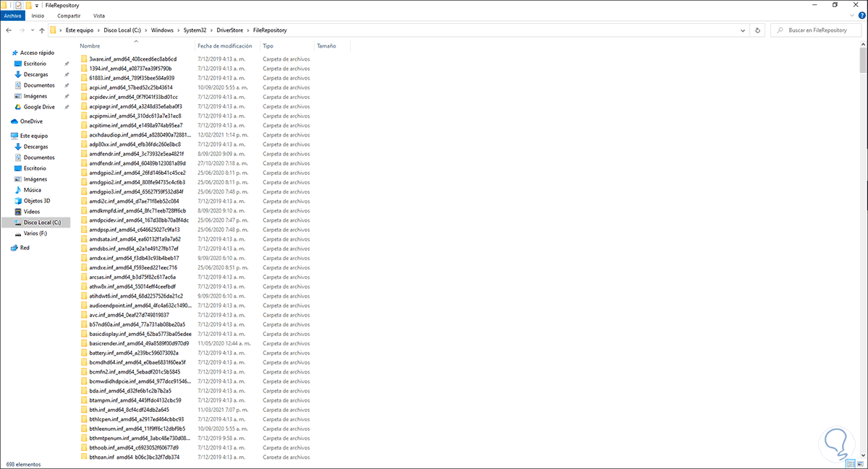Open Videos under Este equipo
The width and height of the screenshot is (868, 469).
pyautogui.click(x=32, y=212)
